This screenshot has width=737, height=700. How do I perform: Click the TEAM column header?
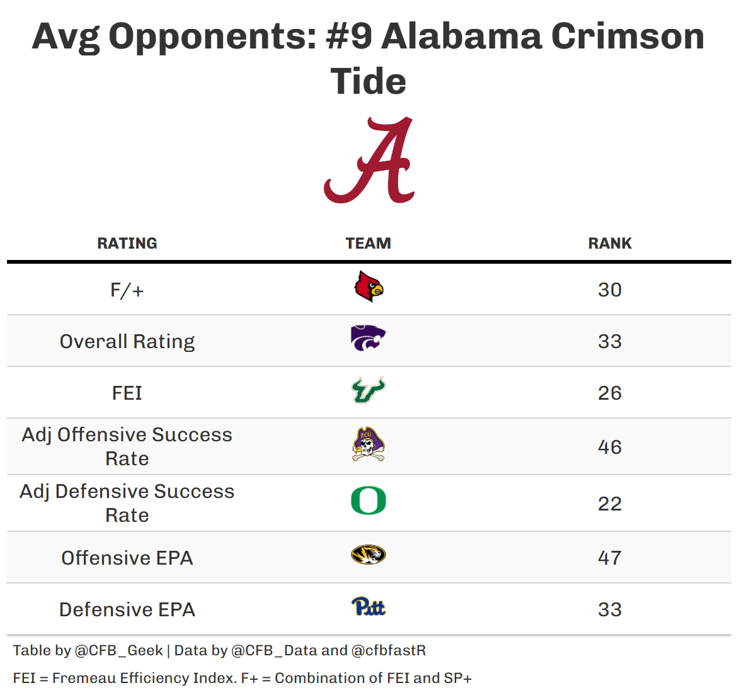click(x=368, y=244)
